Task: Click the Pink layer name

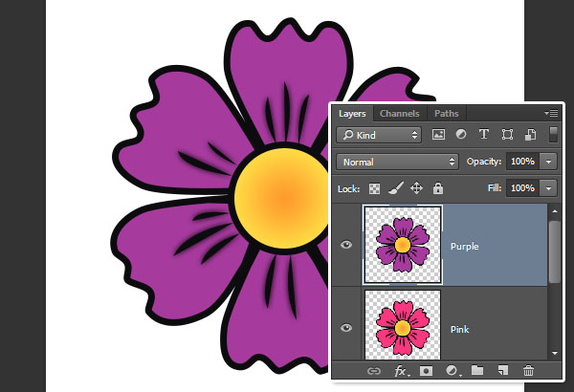Action: coord(460,330)
